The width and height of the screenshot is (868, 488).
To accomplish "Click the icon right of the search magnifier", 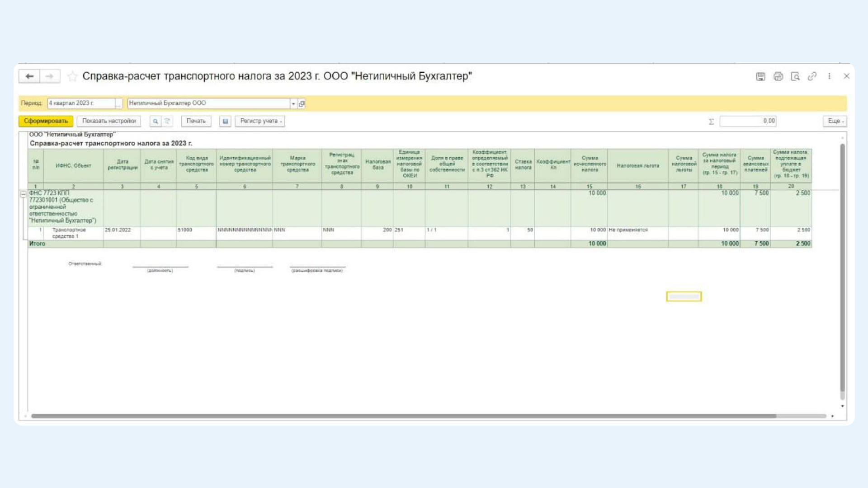I will tap(167, 121).
